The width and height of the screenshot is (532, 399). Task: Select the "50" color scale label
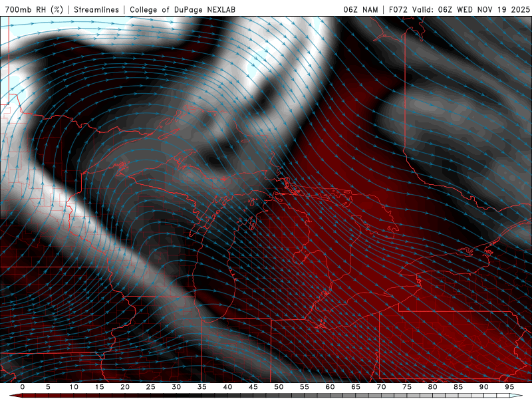click(279, 387)
